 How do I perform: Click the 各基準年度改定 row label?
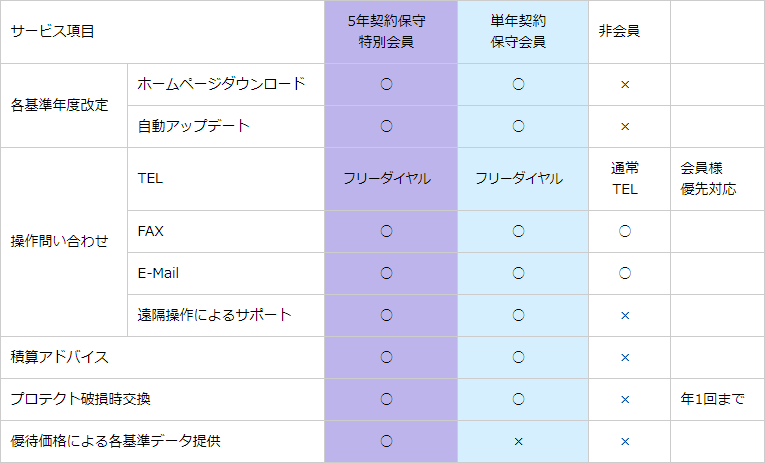pyautogui.click(x=59, y=104)
